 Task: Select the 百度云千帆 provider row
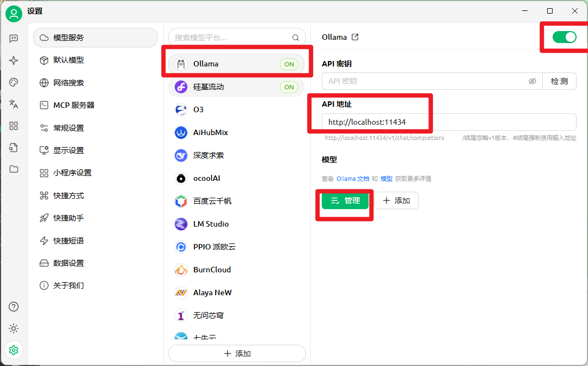[x=236, y=201]
